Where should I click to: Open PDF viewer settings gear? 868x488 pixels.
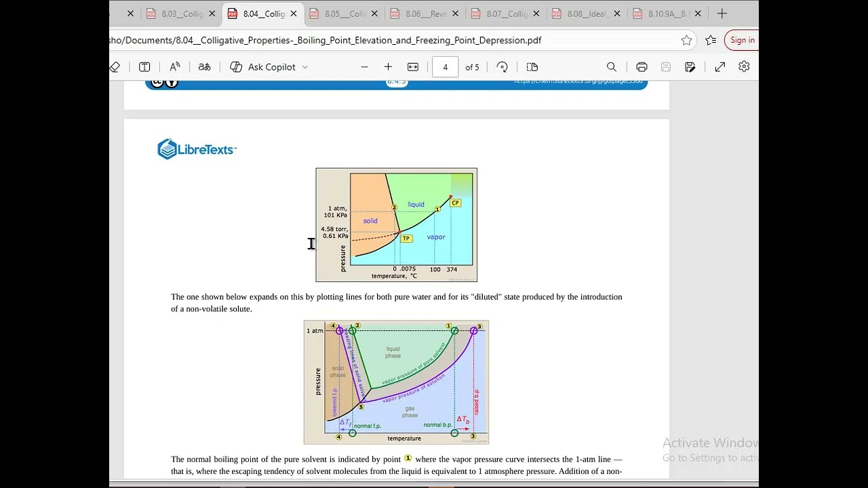click(x=744, y=66)
